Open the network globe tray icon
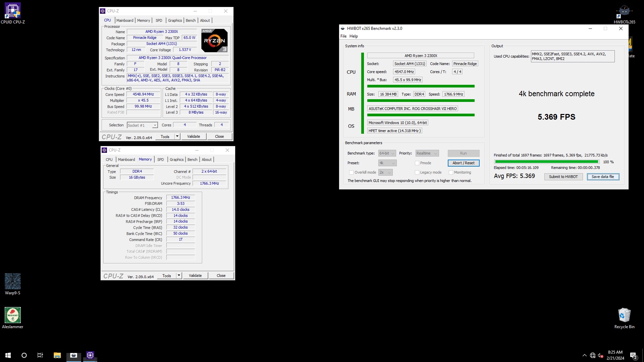Screen dimensions: 644x362 tap(593, 355)
